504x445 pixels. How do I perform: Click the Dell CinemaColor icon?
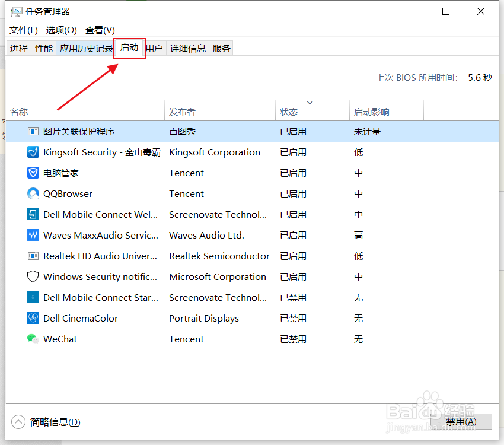[x=33, y=318]
